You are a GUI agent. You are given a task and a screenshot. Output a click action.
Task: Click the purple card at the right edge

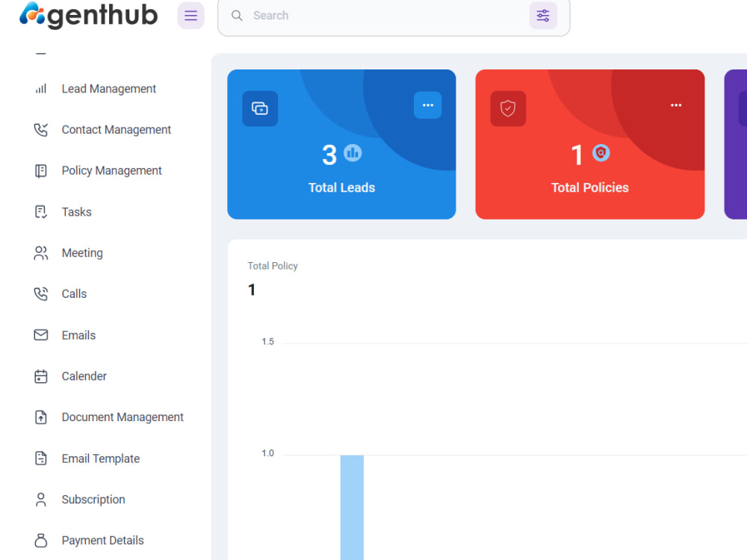[x=736, y=144]
